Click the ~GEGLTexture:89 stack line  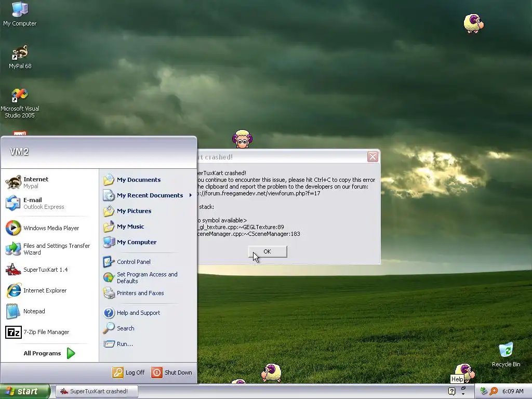[x=241, y=228]
